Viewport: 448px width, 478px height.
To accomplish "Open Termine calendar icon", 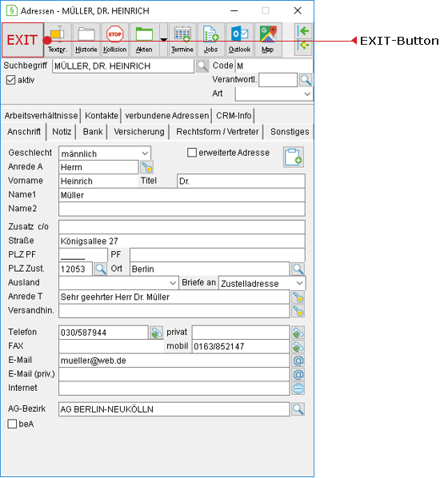I will coord(182,40).
